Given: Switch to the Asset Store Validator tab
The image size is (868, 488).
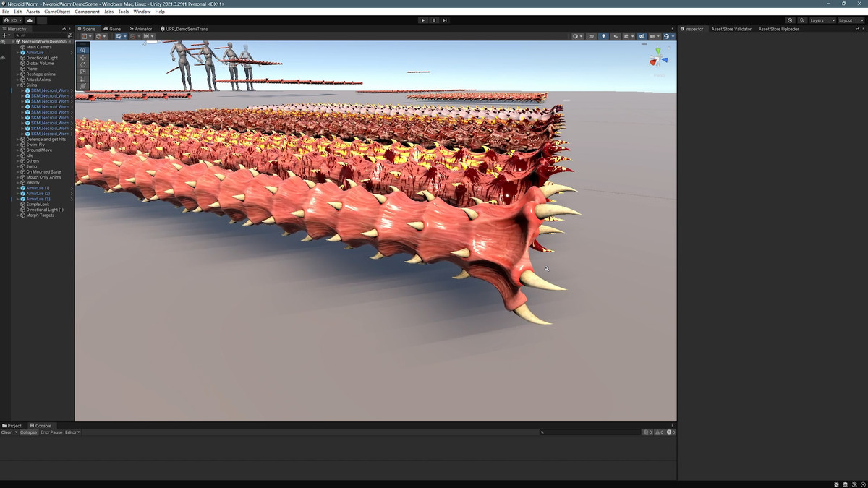Looking at the screenshot, I should 731,29.
